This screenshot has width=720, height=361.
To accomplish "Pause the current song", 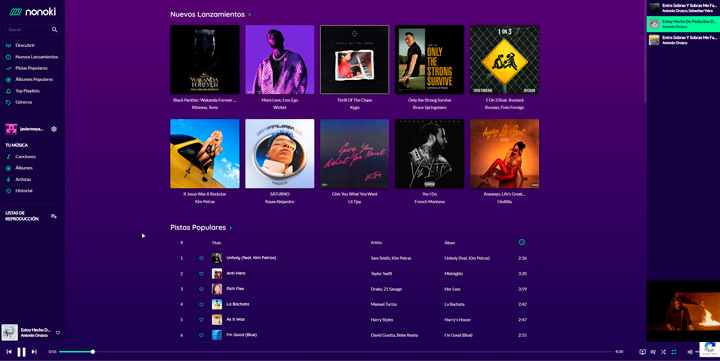I will click(x=21, y=352).
